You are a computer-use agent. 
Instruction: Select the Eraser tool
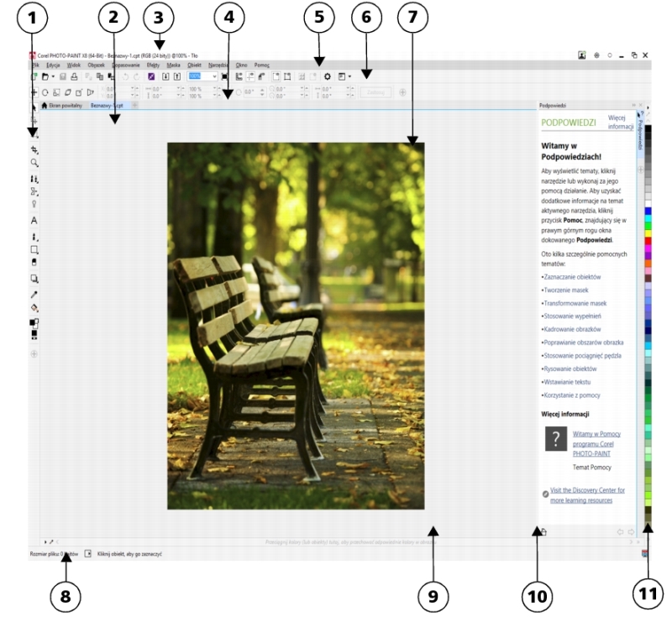pyautogui.click(x=34, y=263)
